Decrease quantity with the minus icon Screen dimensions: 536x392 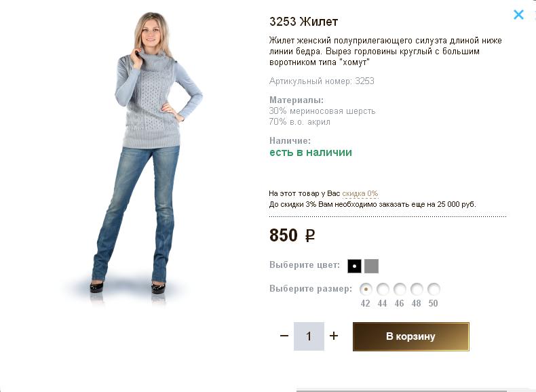coord(284,336)
